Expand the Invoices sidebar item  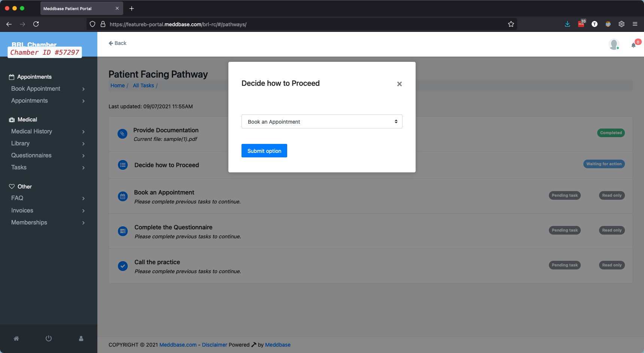(48, 210)
